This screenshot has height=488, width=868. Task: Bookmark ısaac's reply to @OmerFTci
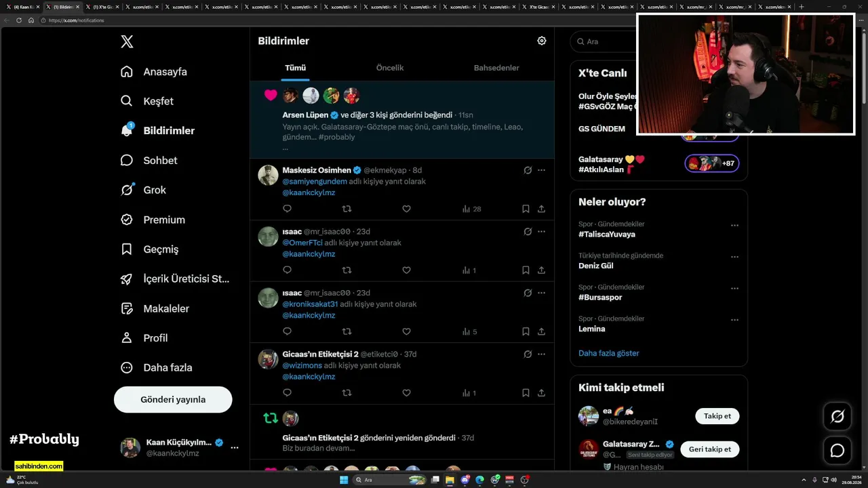point(526,270)
